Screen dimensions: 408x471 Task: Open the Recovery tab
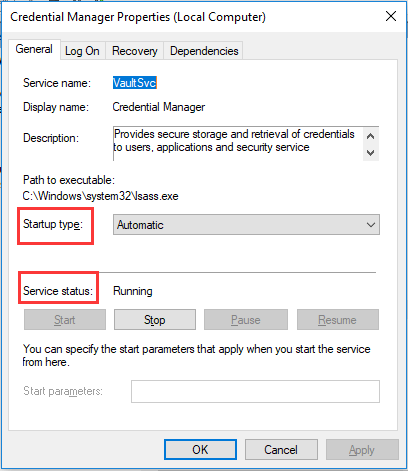[134, 51]
